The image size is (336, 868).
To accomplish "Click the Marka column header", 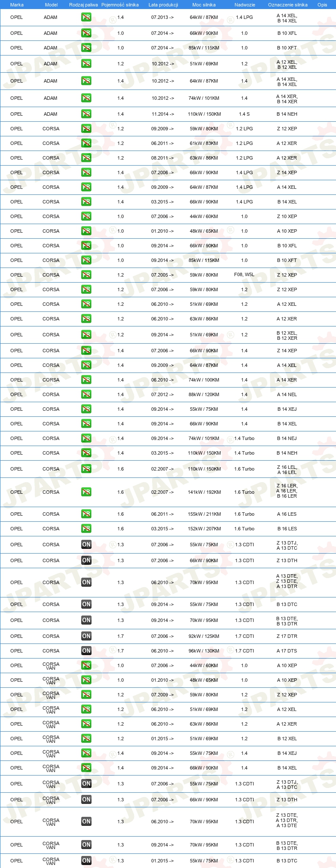I will tap(17, 5).
